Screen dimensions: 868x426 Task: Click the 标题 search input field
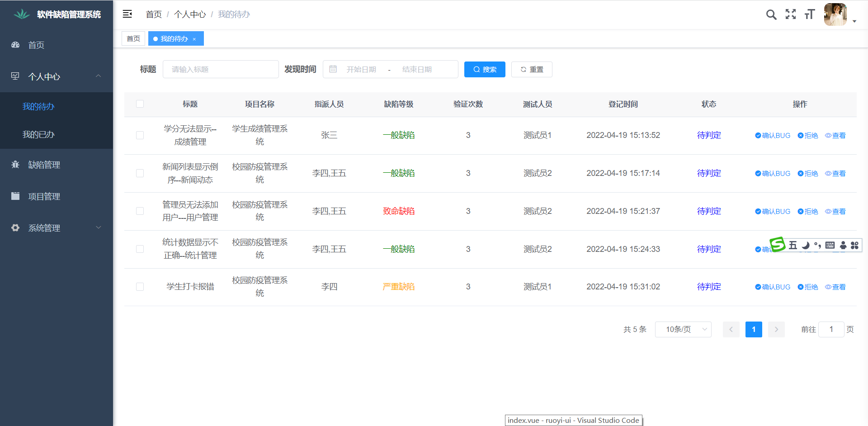pos(221,69)
